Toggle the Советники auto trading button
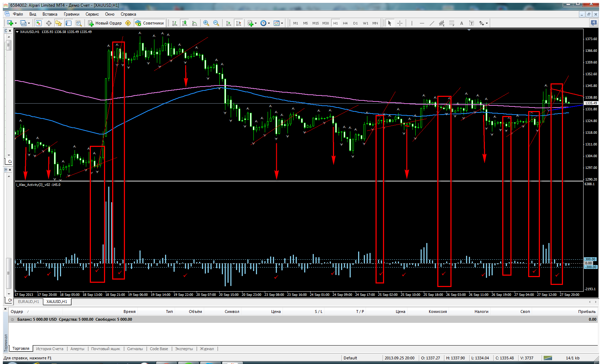The height and width of the screenshot is (364, 602). pyautogui.click(x=150, y=23)
